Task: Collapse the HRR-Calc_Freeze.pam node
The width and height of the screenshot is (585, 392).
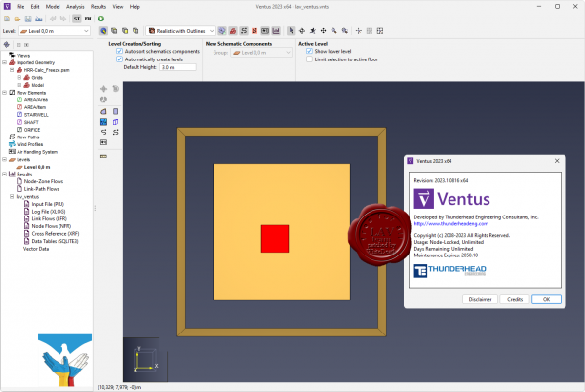Action: 12,70
